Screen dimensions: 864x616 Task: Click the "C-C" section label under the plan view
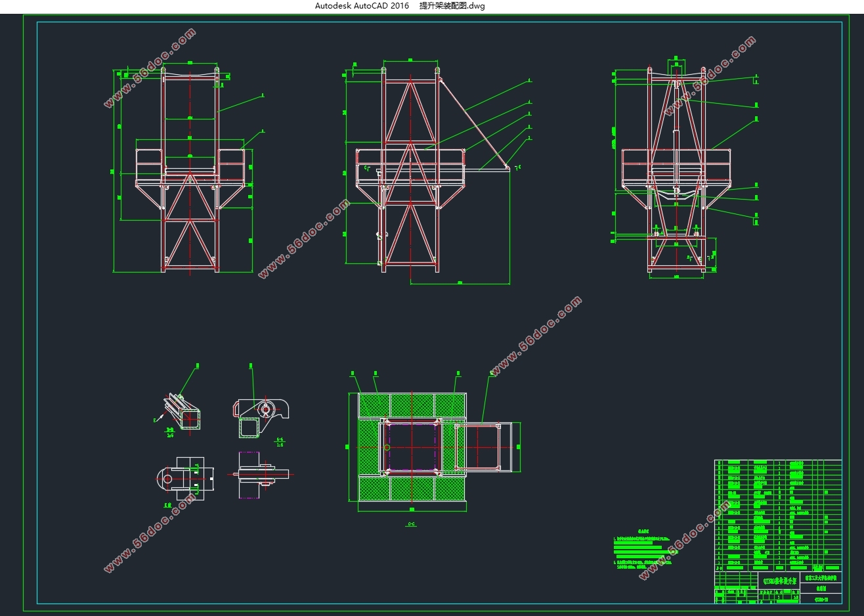click(x=412, y=523)
